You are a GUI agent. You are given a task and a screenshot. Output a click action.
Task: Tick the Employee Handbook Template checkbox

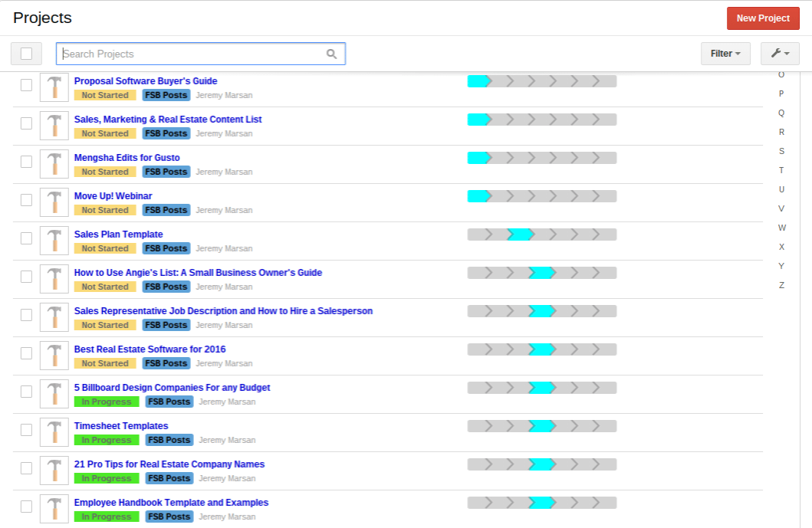pyautogui.click(x=26, y=507)
